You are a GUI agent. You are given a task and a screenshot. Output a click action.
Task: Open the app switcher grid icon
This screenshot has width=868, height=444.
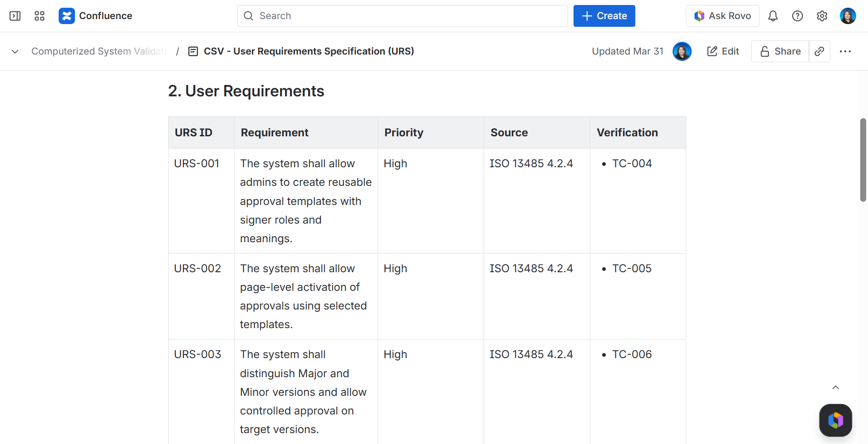pos(40,16)
